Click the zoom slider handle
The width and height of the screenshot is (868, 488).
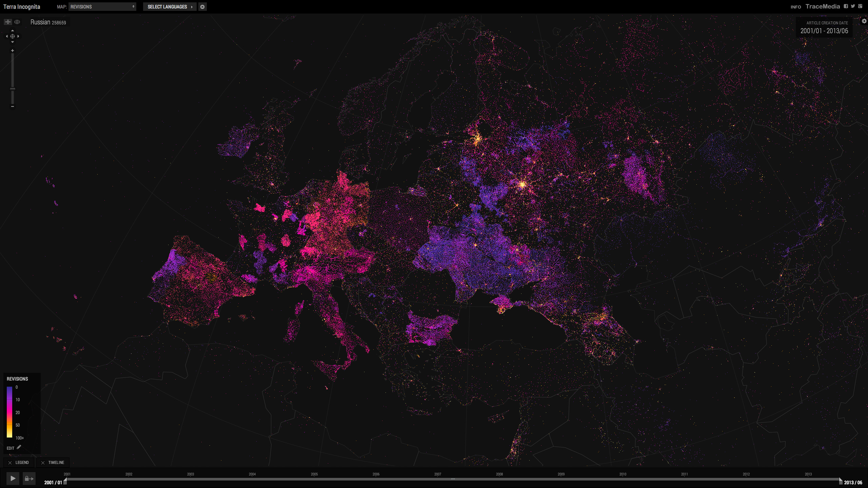[13, 89]
